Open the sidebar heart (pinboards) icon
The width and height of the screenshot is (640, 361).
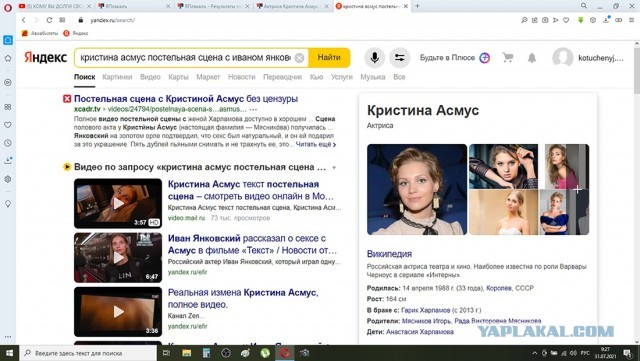(x=8, y=125)
